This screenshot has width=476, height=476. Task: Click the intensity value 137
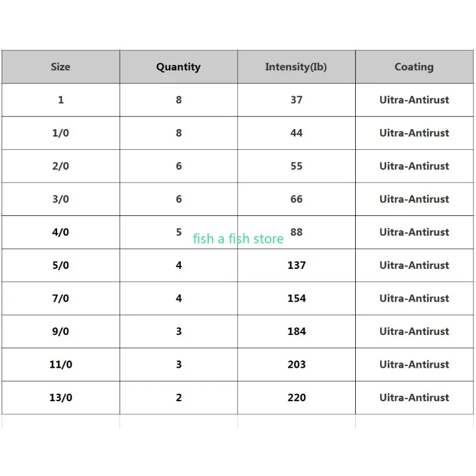coord(296,265)
